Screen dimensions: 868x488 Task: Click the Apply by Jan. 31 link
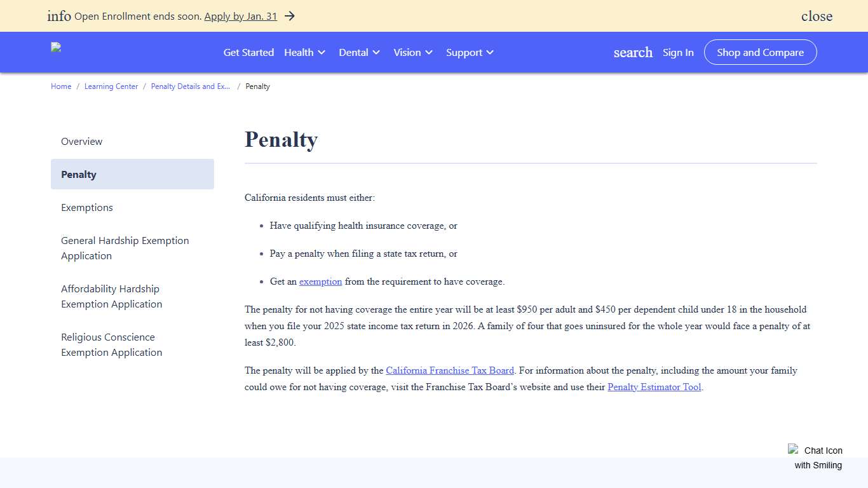(240, 17)
